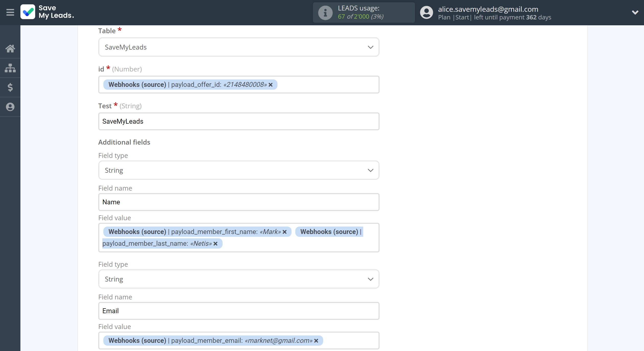The width and height of the screenshot is (644, 351).
Task: Open profile user icon in sidebar
Action: 10,107
